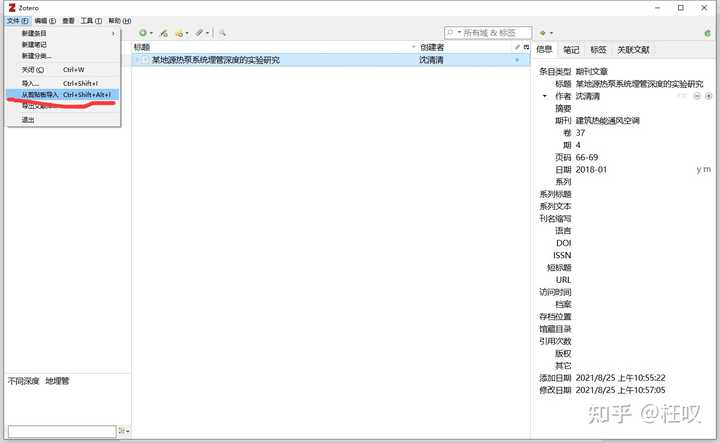
Task: Switch to the 信息 tab
Action: tap(544, 49)
